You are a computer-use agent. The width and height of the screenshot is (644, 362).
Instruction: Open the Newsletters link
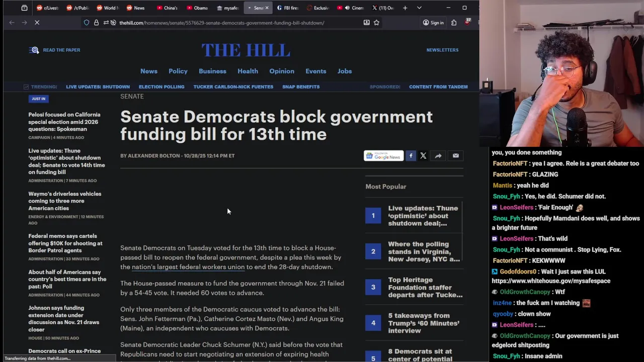coord(442,50)
